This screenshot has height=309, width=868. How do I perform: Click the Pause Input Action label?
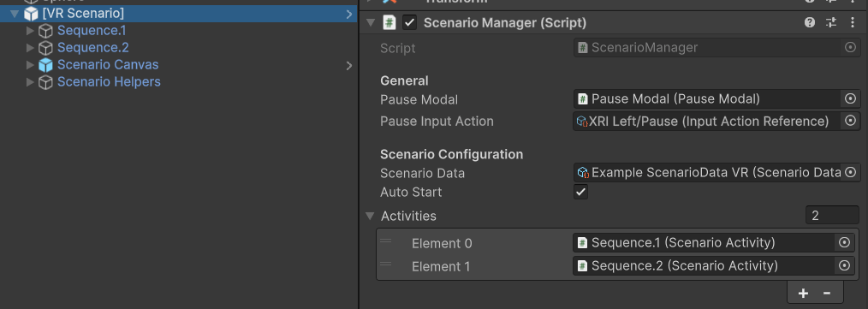click(x=437, y=122)
